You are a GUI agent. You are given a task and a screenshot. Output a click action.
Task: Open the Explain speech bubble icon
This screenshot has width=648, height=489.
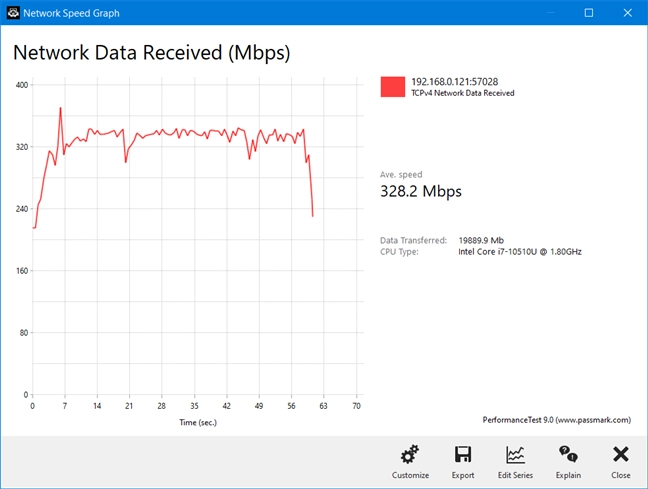click(x=568, y=454)
